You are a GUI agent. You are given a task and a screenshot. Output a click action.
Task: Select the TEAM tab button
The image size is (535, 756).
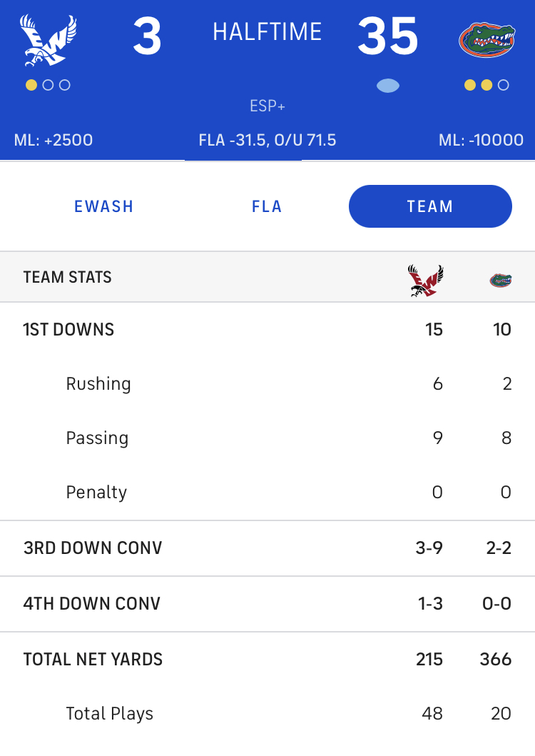[430, 206]
